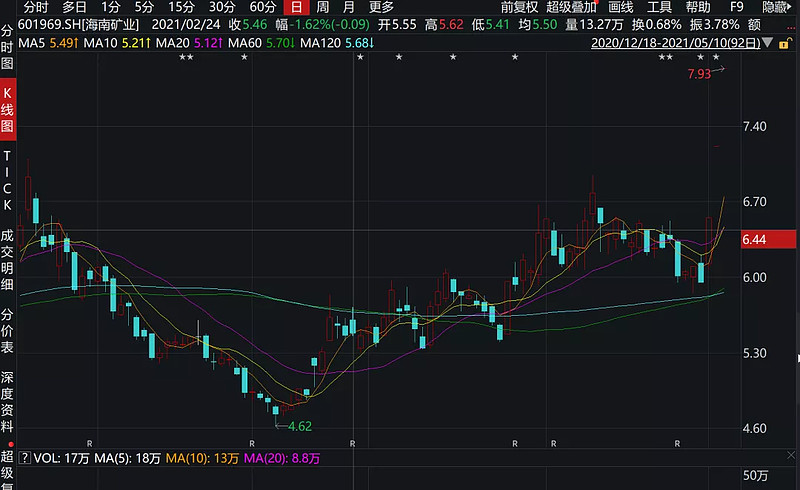Click the red 6.44 price tag
The image size is (800, 490).
(x=768, y=239)
